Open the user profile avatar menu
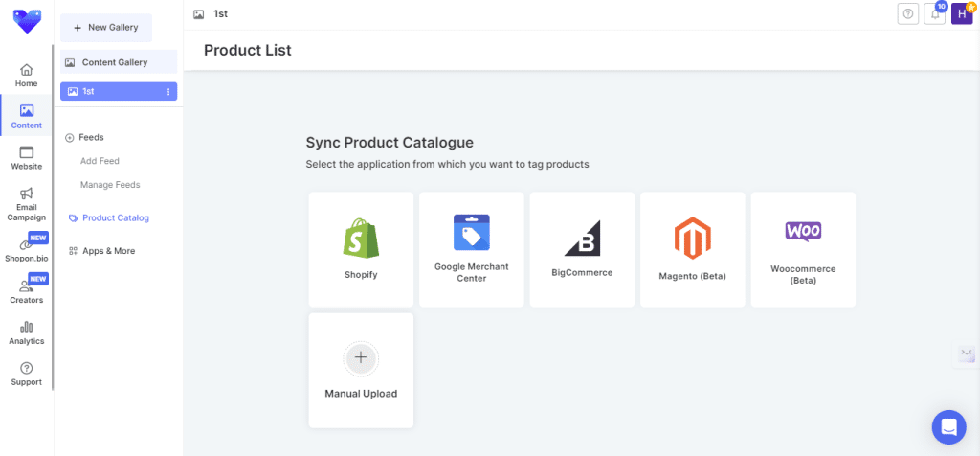The image size is (980, 456). click(961, 13)
